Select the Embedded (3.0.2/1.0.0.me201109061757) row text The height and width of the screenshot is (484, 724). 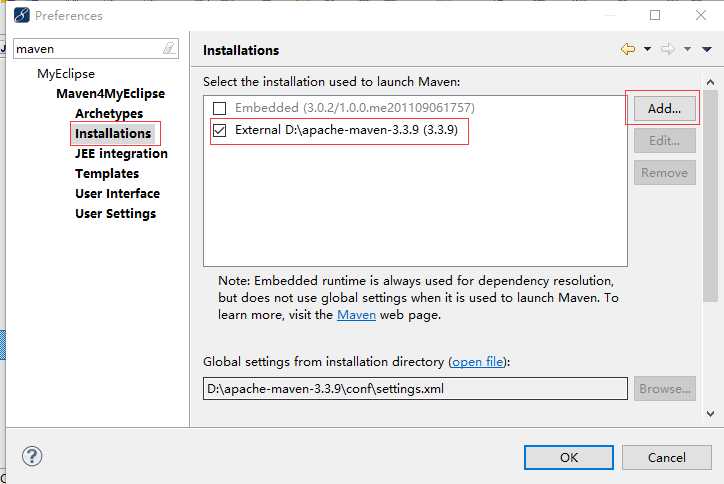coord(355,108)
